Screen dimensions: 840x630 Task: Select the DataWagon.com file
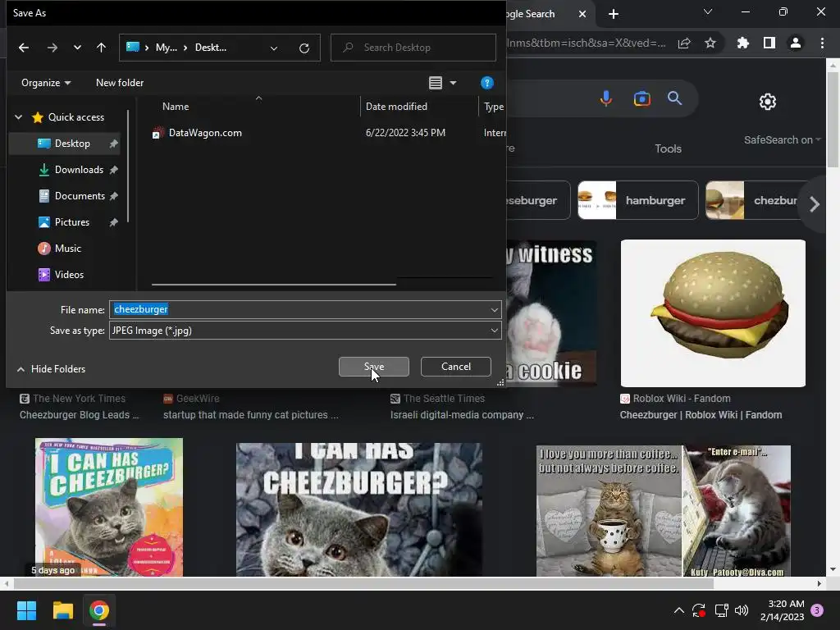click(x=205, y=133)
